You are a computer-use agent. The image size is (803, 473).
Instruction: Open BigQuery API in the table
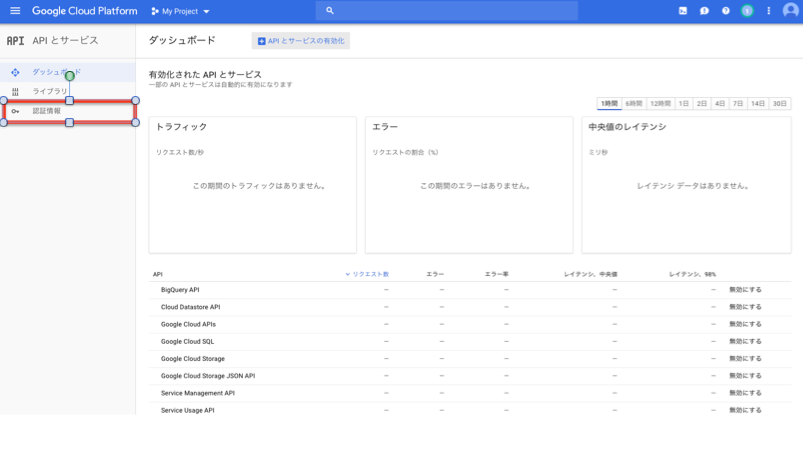coord(180,290)
